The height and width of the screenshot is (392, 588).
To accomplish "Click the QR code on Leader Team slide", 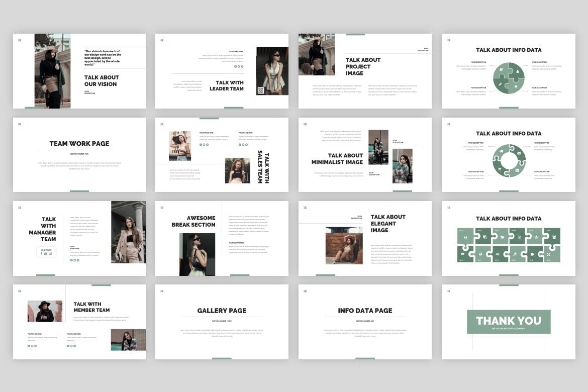I will tap(261, 90).
